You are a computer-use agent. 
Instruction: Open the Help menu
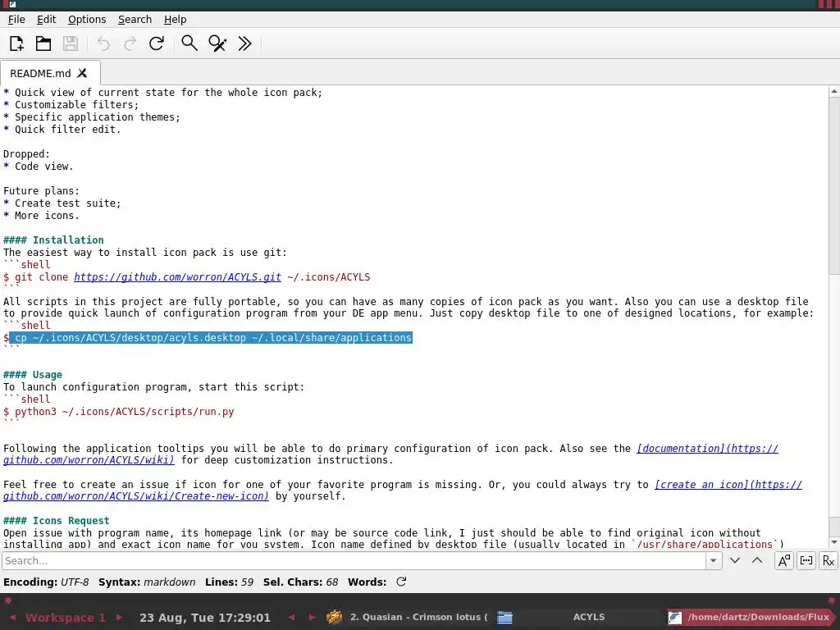[176, 20]
